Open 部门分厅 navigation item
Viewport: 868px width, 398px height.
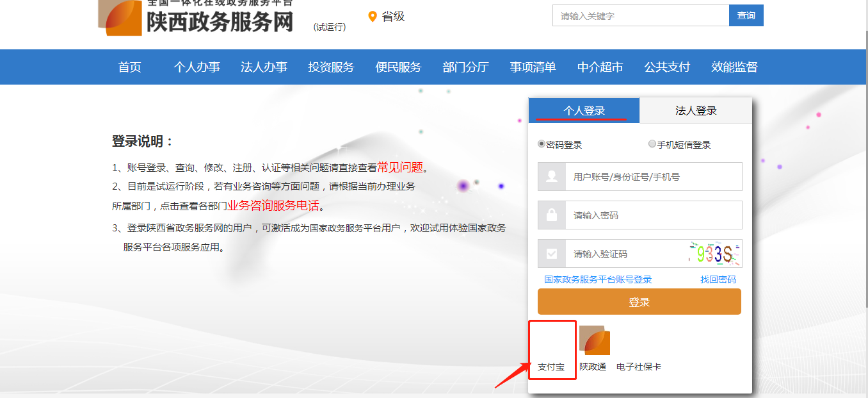click(x=465, y=67)
